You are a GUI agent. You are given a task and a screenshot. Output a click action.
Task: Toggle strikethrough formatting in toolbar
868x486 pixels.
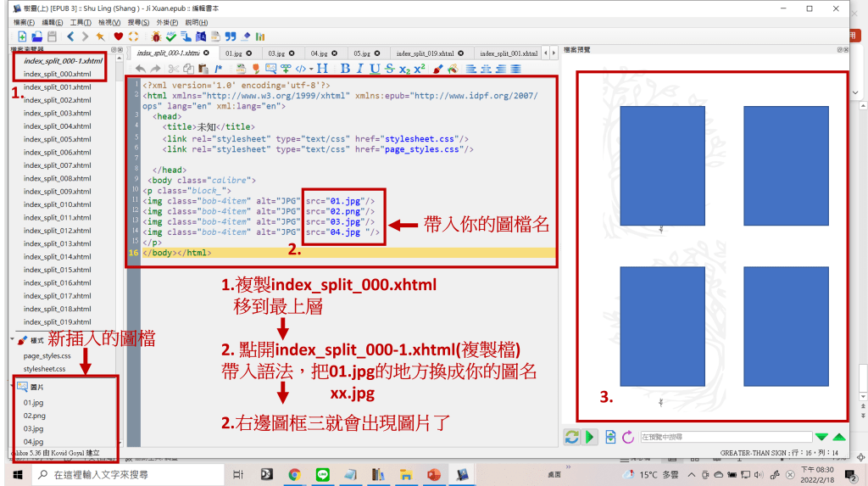click(x=389, y=69)
